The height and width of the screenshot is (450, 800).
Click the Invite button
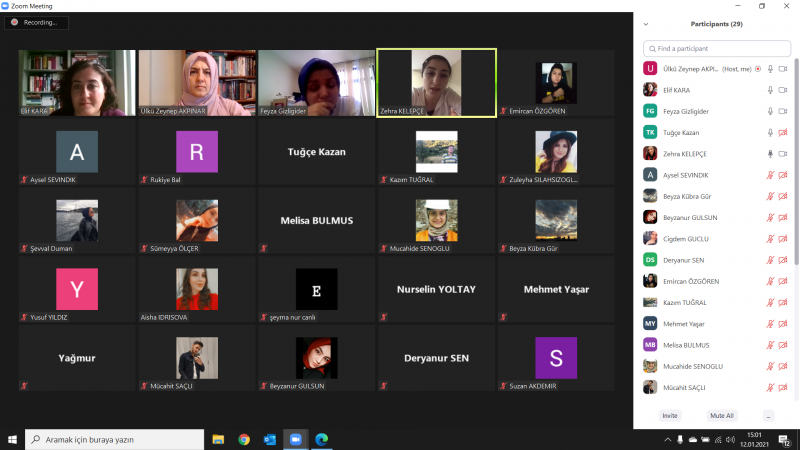(x=669, y=415)
